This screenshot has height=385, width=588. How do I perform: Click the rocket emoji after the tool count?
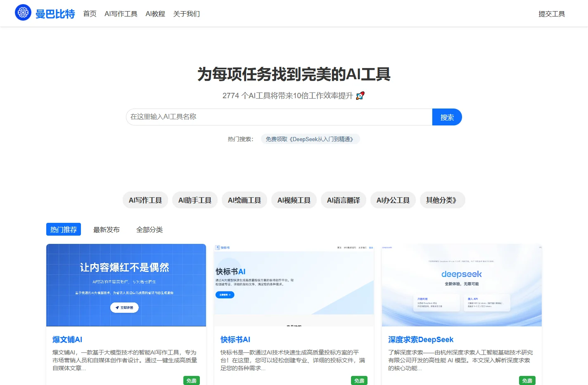(360, 96)
